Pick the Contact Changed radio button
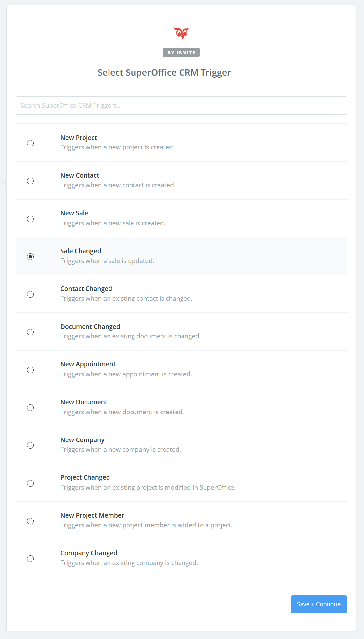 point(30,294)
